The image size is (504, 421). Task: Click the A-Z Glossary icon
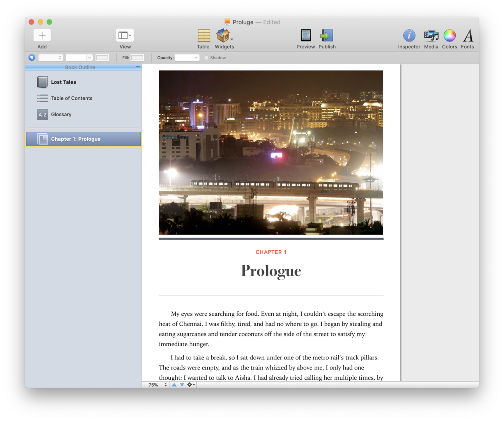point(42,115)
